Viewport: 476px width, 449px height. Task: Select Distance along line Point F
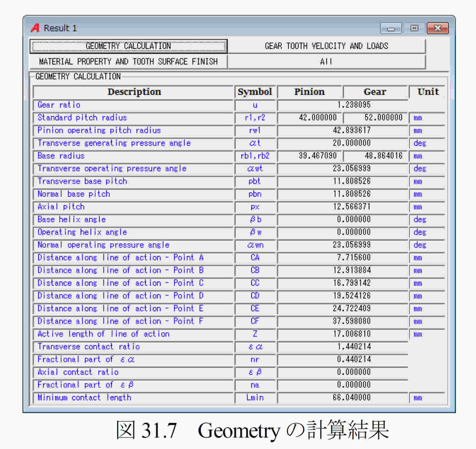click(121, 321)
